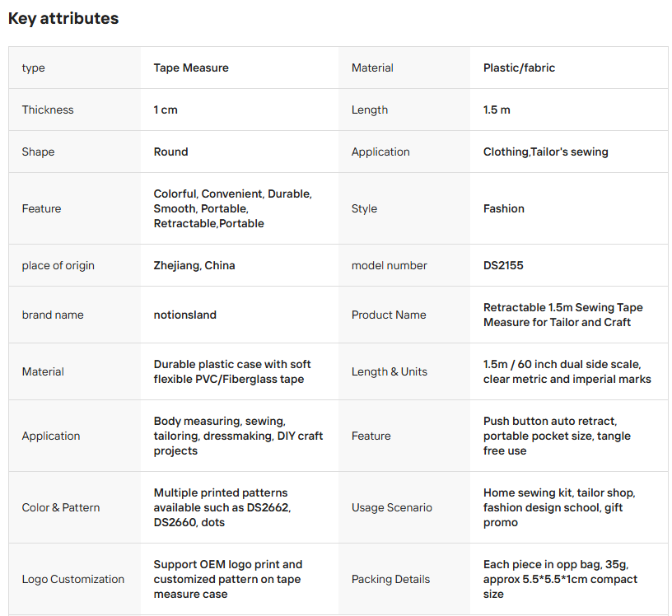Image resolution: width=672 pixels, height=616 pixels.
Task: Click the Length 1.5 m value
Action: click(x=497, y=110)
